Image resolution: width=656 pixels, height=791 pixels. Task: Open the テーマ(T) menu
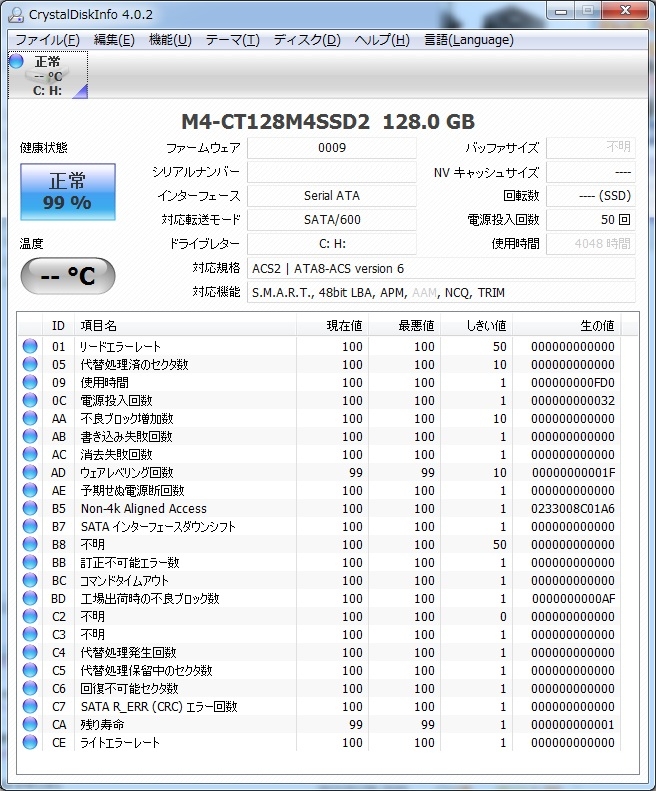click(x=233, y=40)
